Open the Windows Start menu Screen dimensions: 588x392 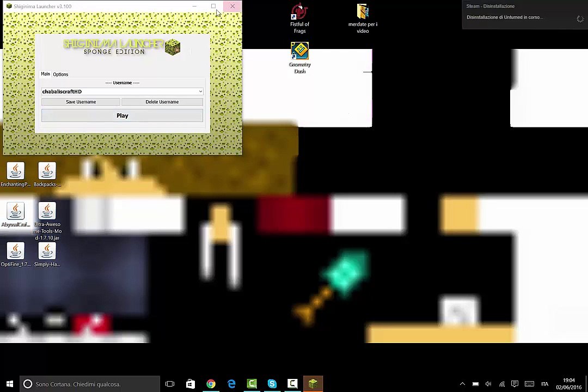(x=10, y=384)
